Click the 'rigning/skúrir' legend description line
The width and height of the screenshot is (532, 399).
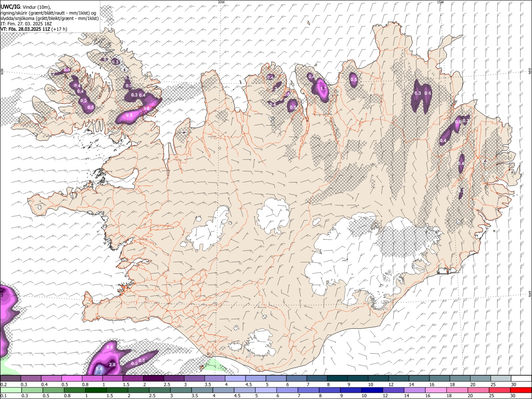49,12
